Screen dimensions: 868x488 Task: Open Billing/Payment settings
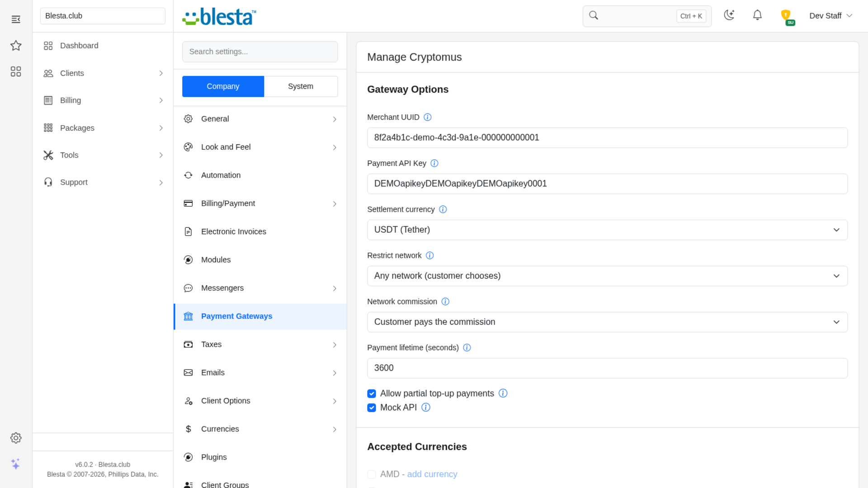coord(260,204)
